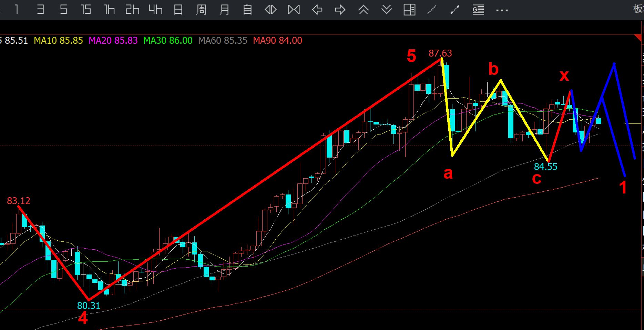Click the MA10 85.85 indicator label
Screen dimensions: 644x330
(x=58, y=41)
